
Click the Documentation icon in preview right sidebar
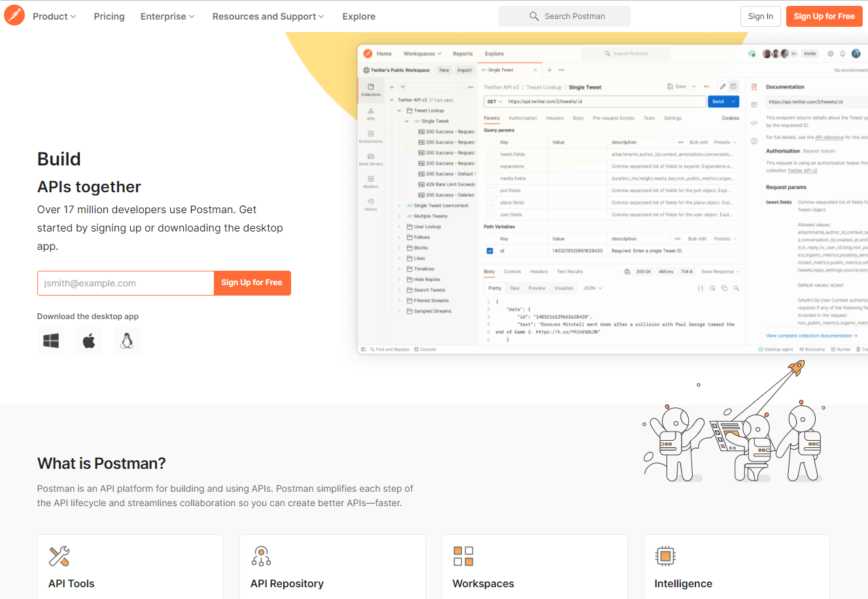point(754,87)
